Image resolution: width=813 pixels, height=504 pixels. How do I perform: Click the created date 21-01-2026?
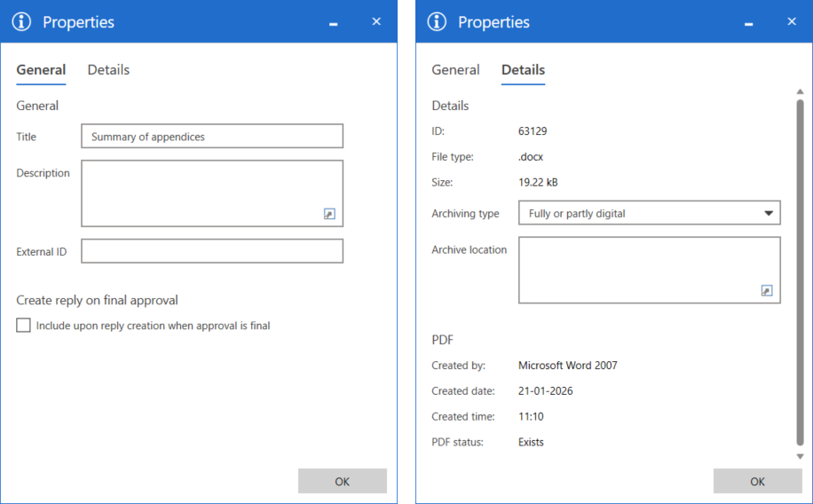(546, 391)
